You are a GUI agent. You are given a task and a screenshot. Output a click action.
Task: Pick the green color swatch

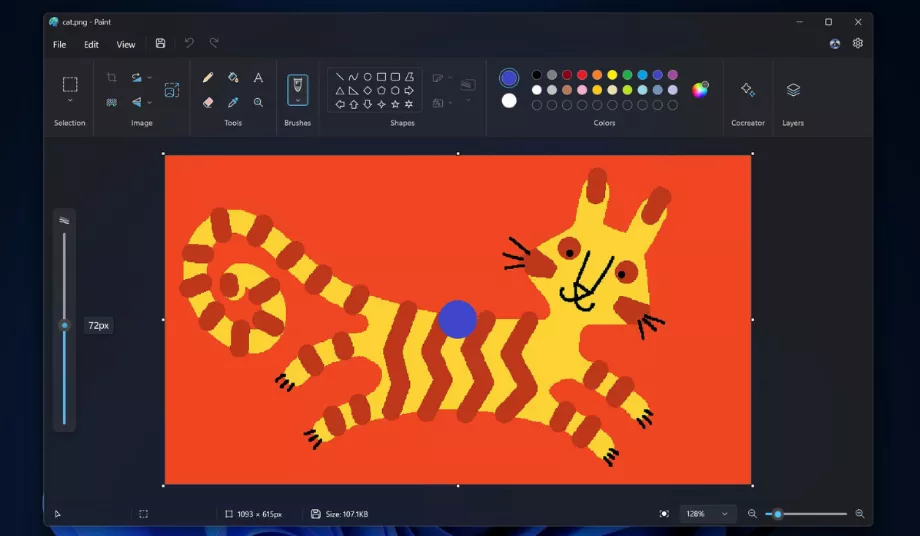click(627, 74)
